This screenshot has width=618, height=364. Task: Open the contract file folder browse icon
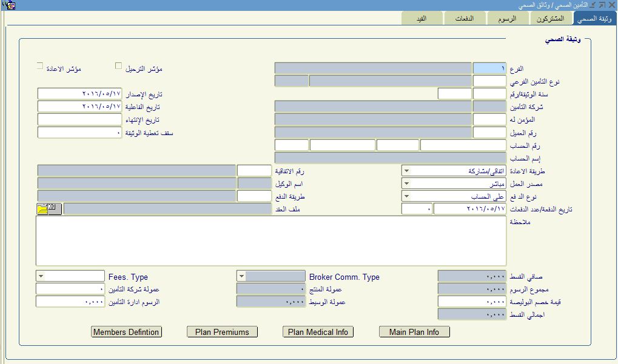point(43,210)
